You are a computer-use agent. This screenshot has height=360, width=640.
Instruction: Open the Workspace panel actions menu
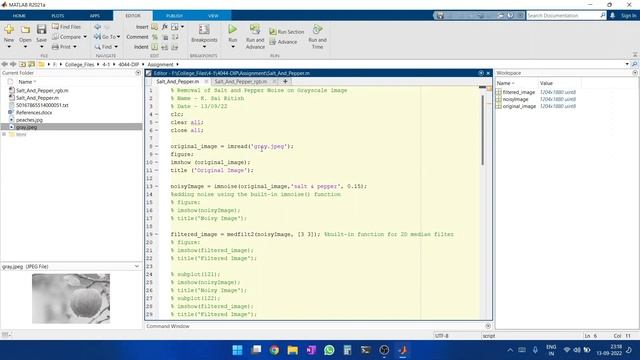pos(635,73)
